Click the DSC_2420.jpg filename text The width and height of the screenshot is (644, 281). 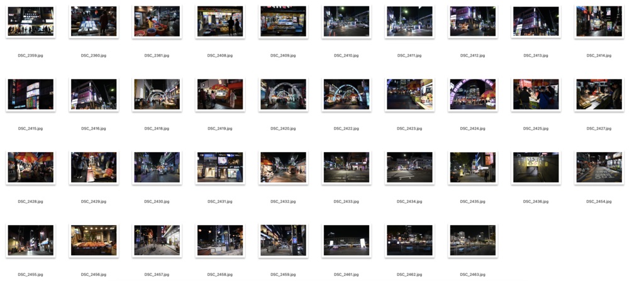pyautogui.click(x=283, y=129)
